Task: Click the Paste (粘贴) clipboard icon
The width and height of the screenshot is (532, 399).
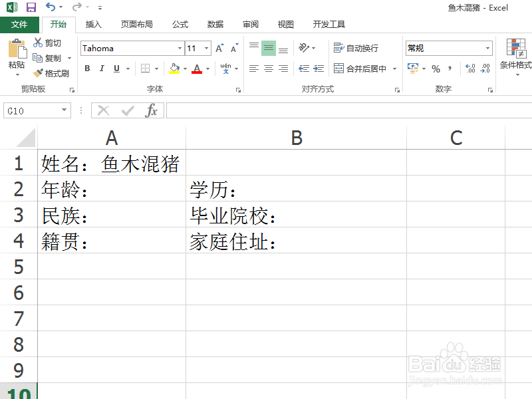Action: click(x=17, y=49)
